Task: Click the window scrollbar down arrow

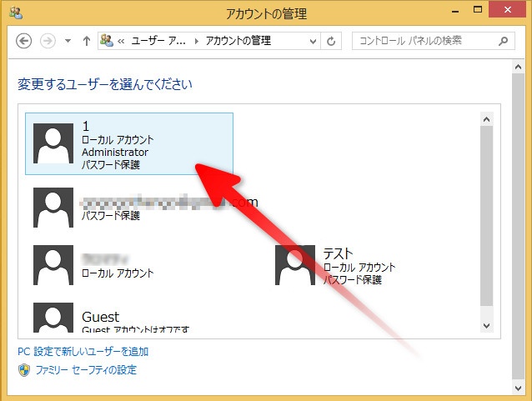Action: click(x=518, y=388)
